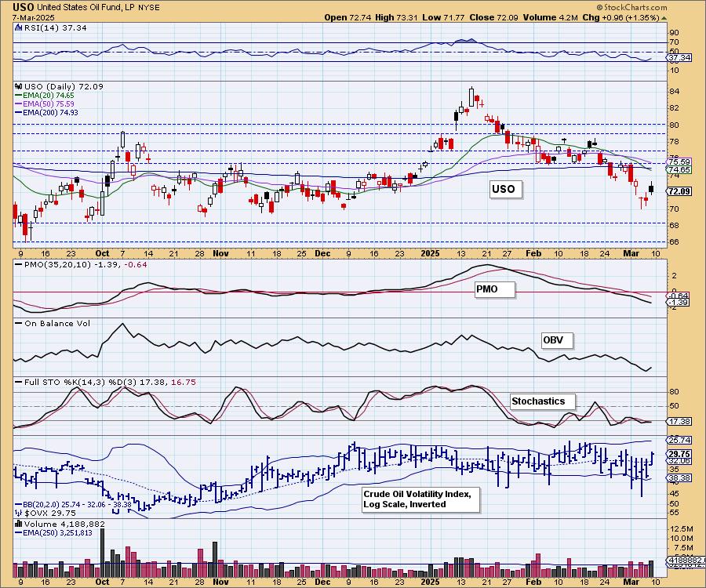Image resolution: width=706 pixels, height=588 pixels.
Task: Click the purple EMA(50) legend line swatch
Action: pos(19,104)
